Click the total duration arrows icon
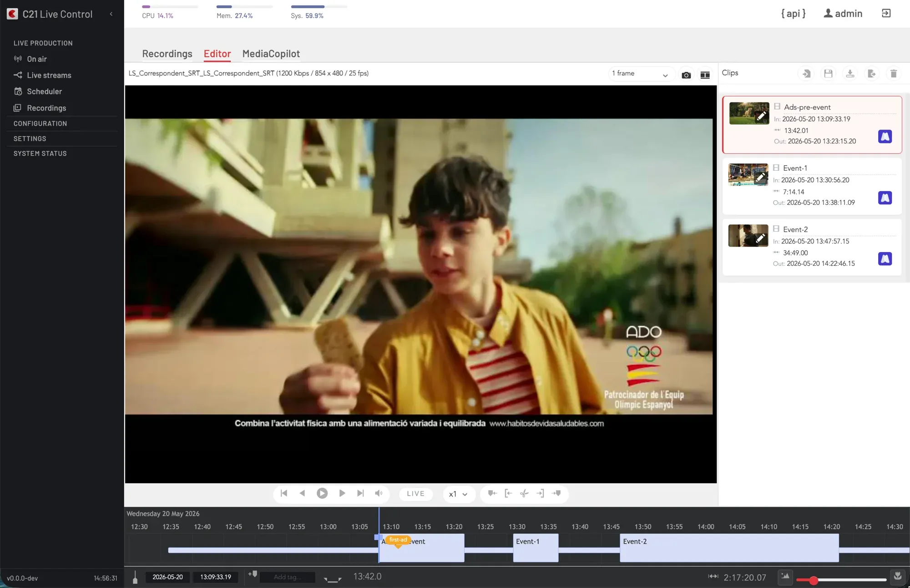The image size is (910, 588). pos(713,577)
